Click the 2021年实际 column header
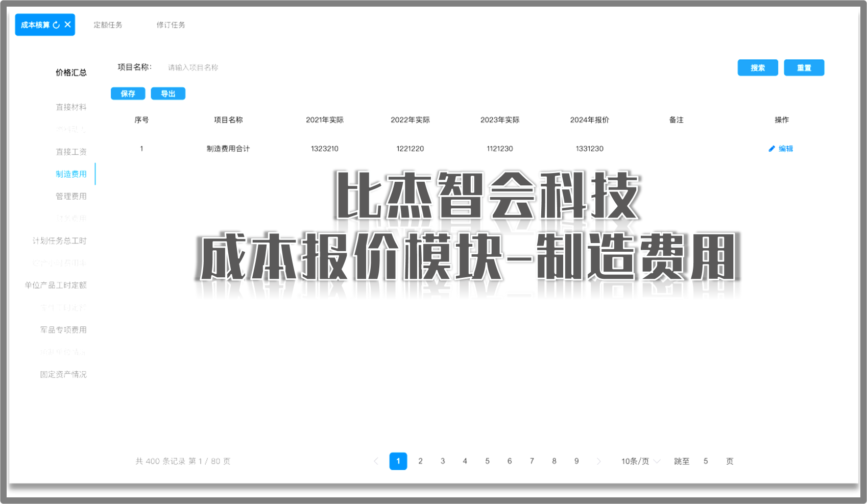 pyautogui.click(x=325, y=120)
